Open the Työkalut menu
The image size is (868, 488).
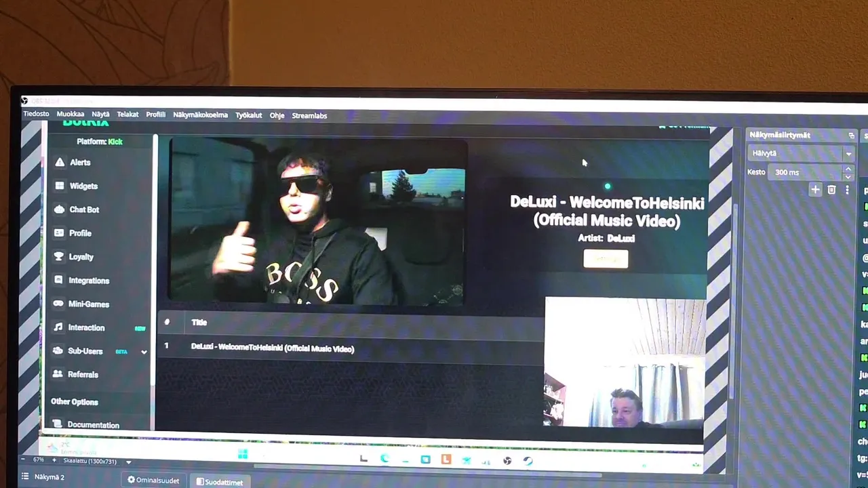248,115
